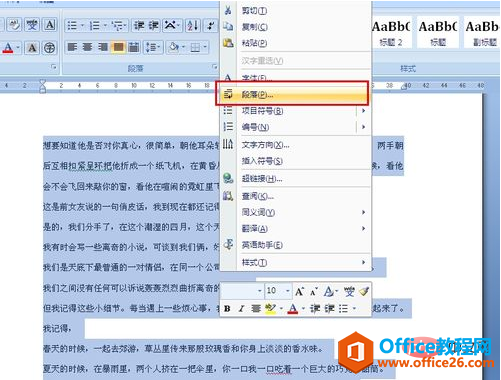The width and height of the screenshot is (501, 380).
Task: Open shading color dropdown arrow in ribbon
Action: [x=183, y=47]
